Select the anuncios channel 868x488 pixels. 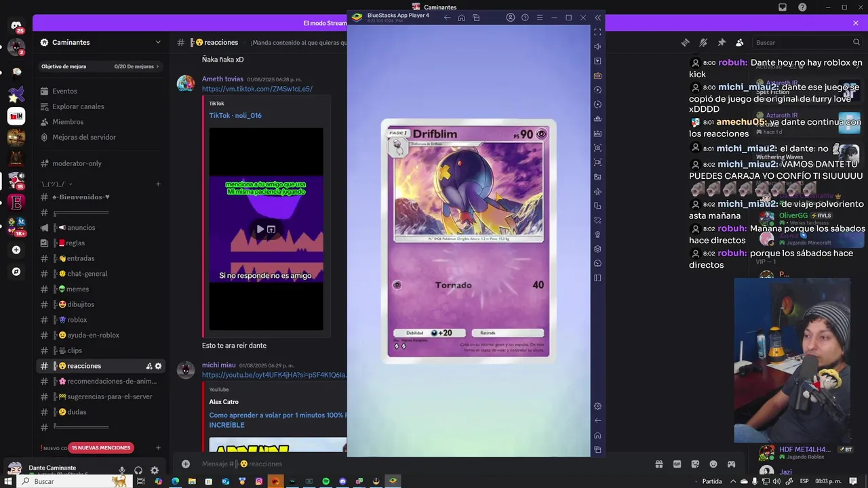100,228
